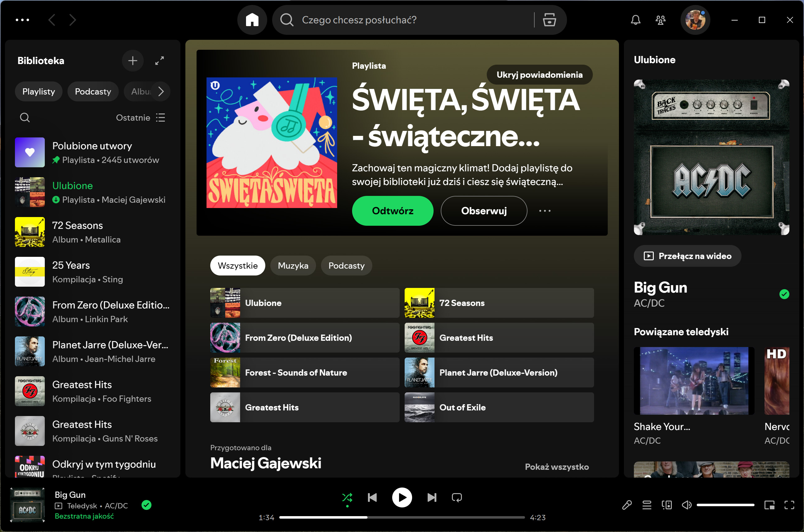Select the Podcasty chip in library

click(x=93, y=92)
